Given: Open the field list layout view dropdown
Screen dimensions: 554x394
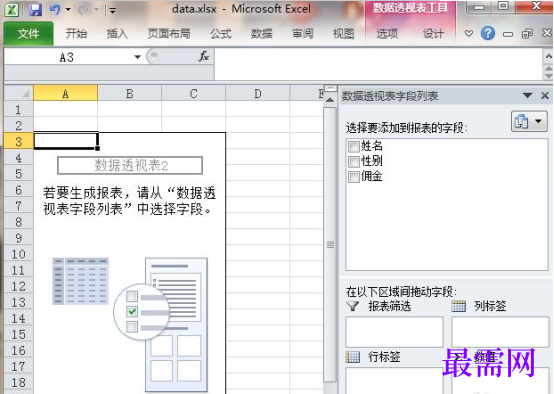Looking at the screenshot, I should tap(529, 121).
